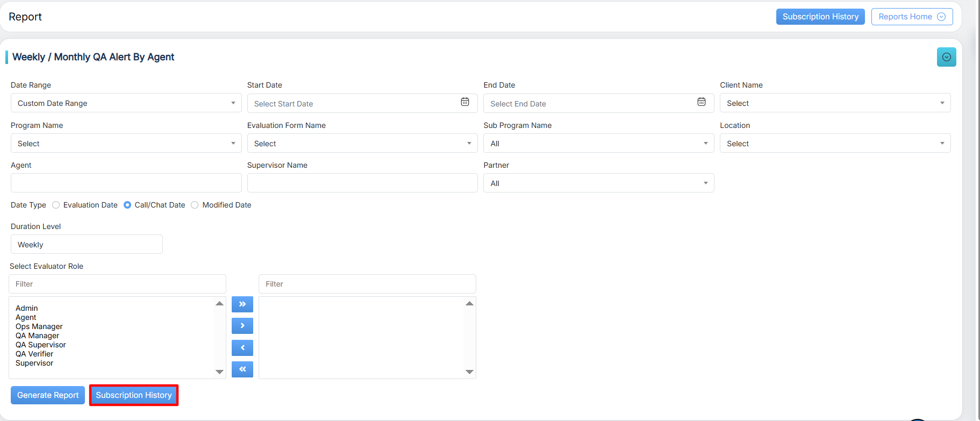Select the Call/Chat Date radio button
980x421 pixels.
tap(127, 205)
